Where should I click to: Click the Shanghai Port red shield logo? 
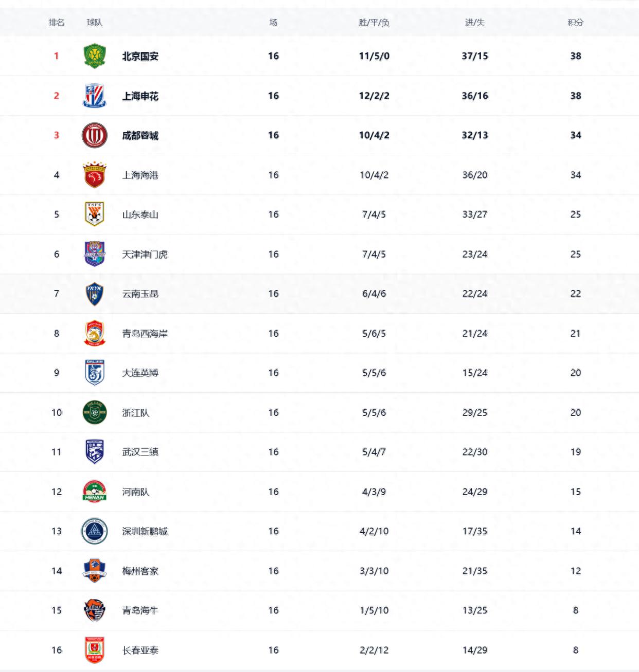coord(95,175)
